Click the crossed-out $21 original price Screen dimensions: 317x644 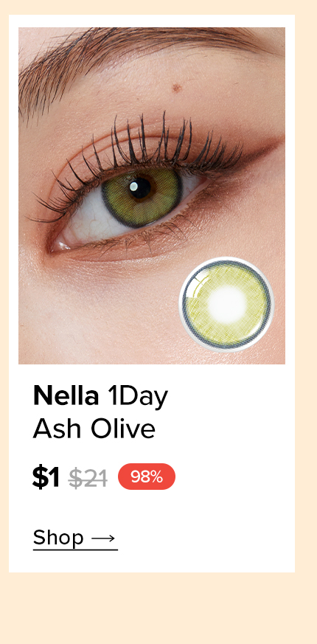pyautogui.click(x=88, y=479)
